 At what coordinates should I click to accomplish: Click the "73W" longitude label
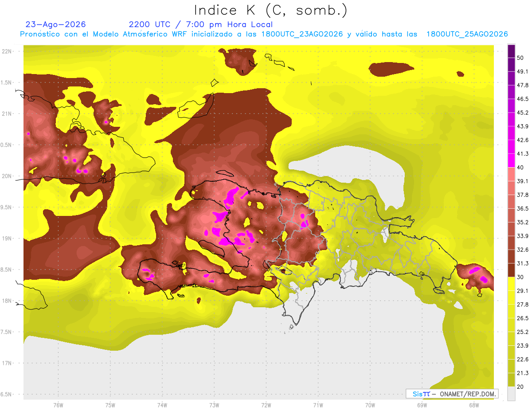pos(214,405)
